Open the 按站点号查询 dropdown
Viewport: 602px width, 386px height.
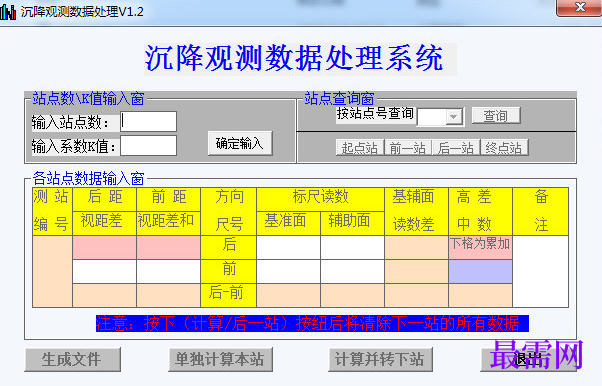point(454,117)
